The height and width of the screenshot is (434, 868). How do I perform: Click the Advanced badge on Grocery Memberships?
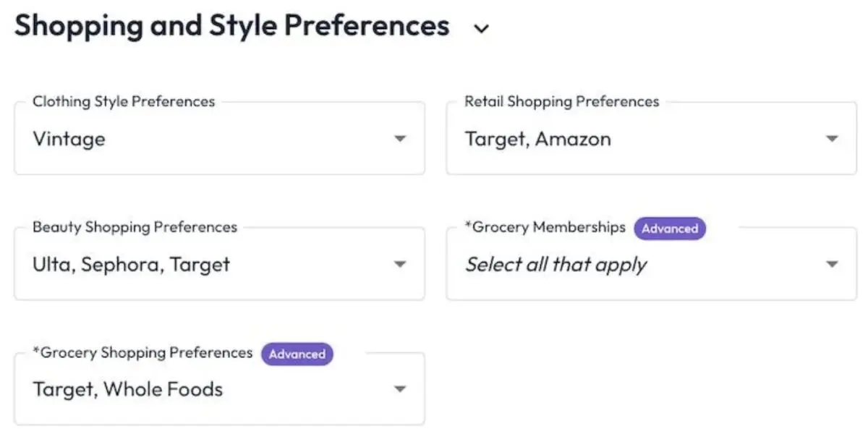(670, 229)
